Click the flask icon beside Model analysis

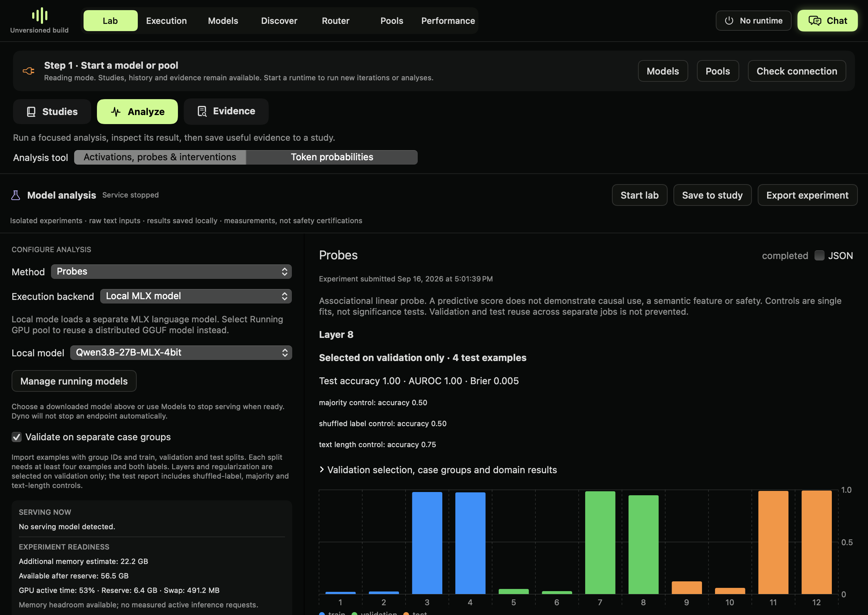pos(16,195)
